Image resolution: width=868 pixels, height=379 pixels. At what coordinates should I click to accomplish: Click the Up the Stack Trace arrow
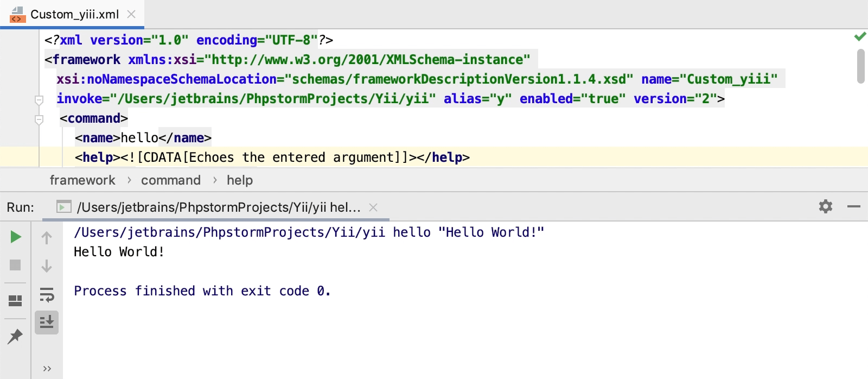(x=47, y=238)
